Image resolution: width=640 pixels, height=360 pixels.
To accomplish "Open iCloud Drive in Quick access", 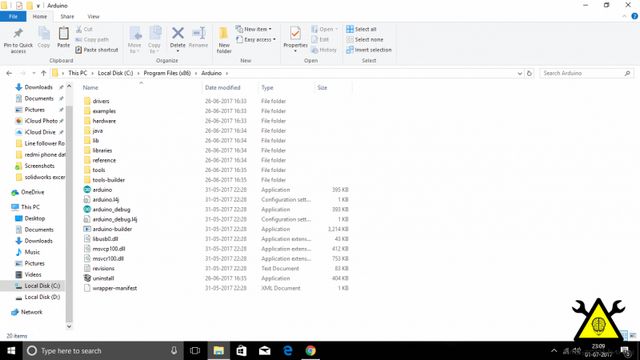I will pyautogui.click(x=35, y=132).
